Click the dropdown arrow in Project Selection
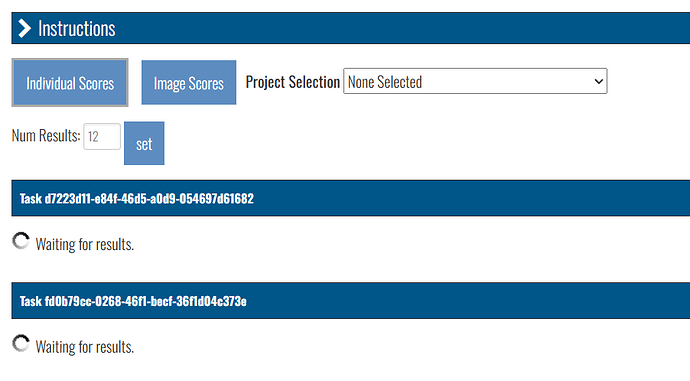Screen dimensions: 690x381 coord(598,81)
